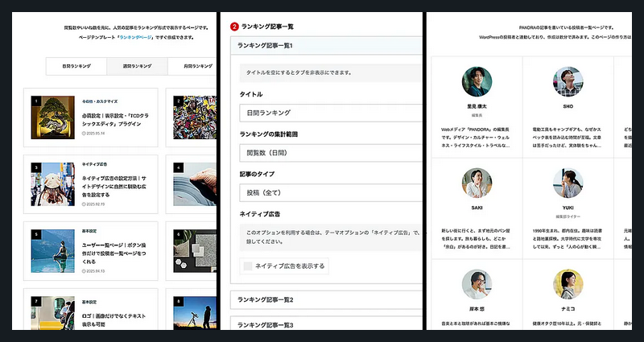Screen dimensions: 644x342
Task: Click the date text 2025.02.19
Action: [x=96, y=204]
